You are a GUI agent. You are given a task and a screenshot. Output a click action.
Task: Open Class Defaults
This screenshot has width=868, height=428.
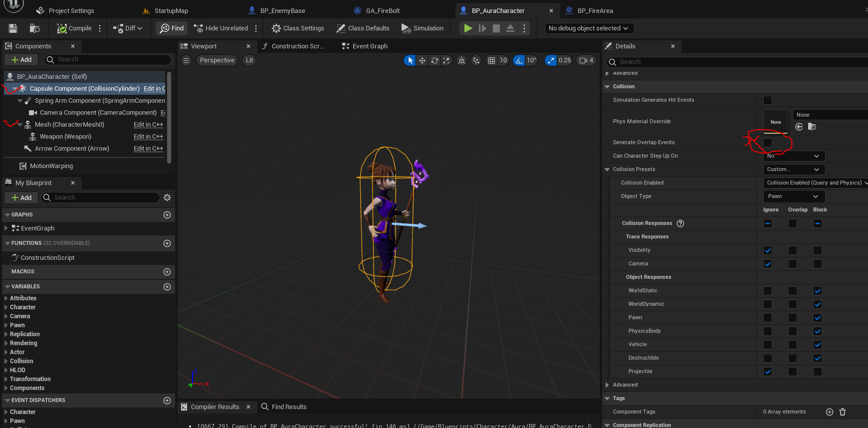click(x=363, y=28)
